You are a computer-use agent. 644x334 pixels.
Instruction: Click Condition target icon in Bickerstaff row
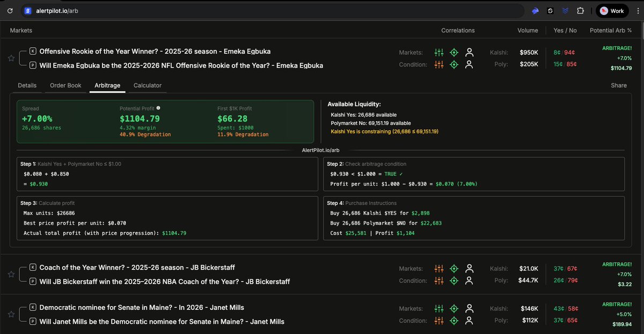pos(454,280)
